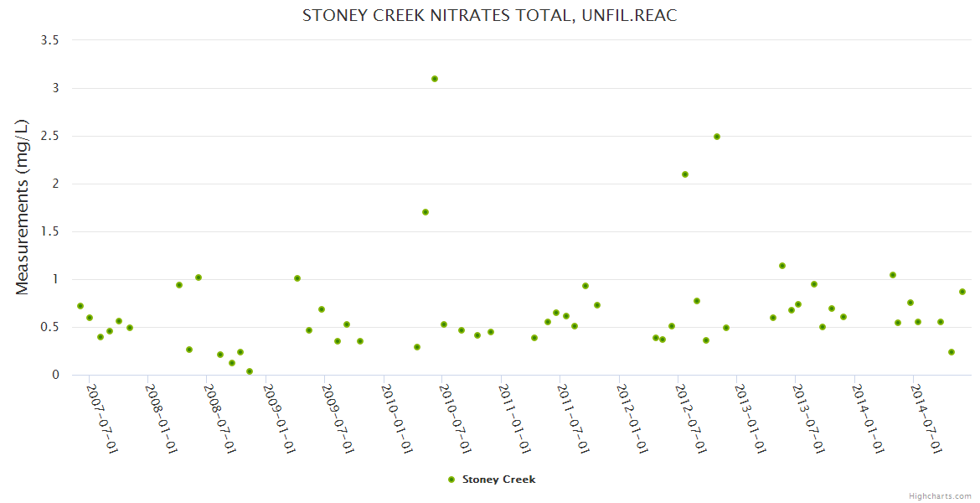
Task: Toggle the Stoney Creek legend series
Action: [x=498, y=480]
